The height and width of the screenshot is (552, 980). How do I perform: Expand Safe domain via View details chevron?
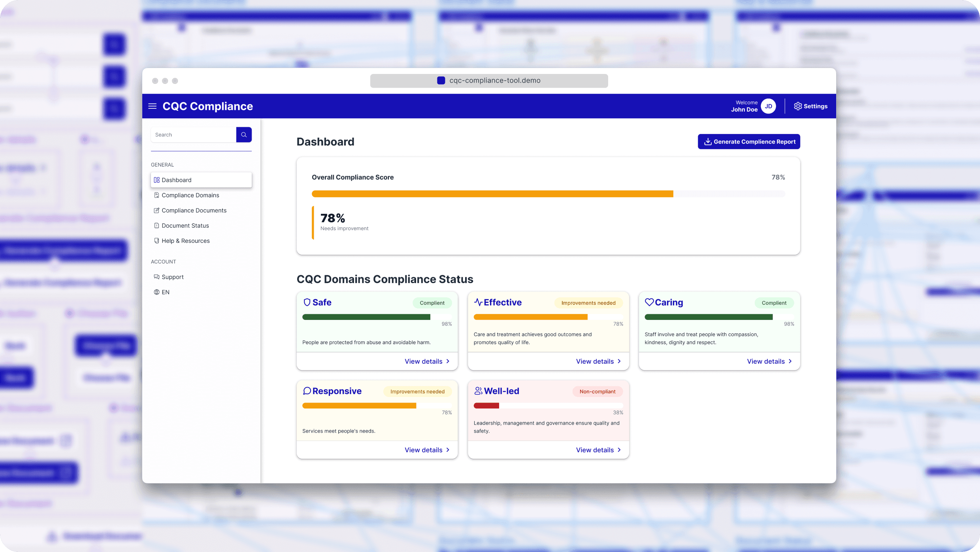448,361
